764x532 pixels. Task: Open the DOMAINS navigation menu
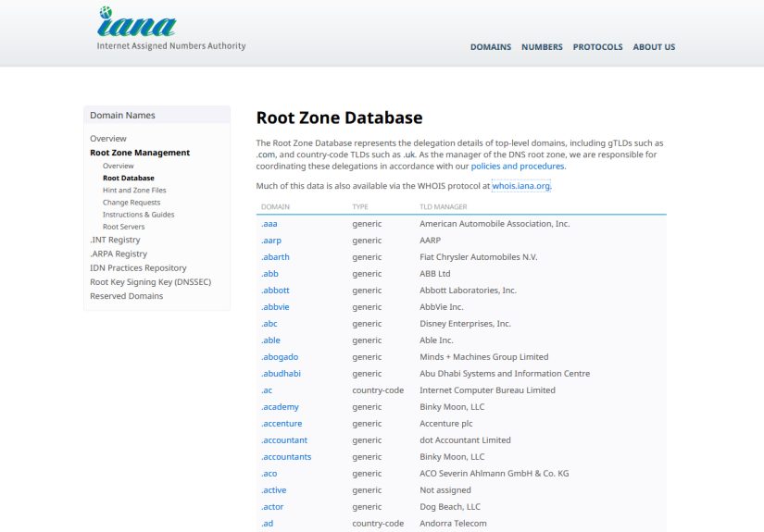491,47
